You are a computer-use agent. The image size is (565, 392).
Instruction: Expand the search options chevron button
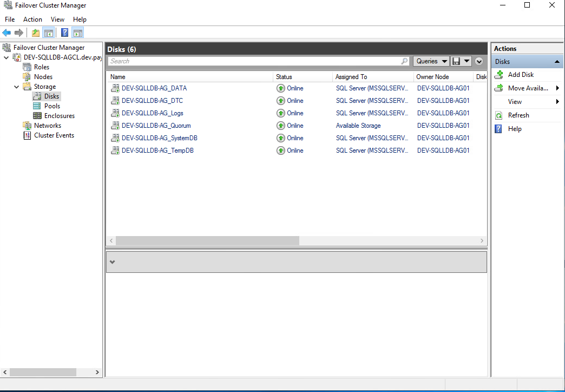pyautogui.click(x=479, y=61)
